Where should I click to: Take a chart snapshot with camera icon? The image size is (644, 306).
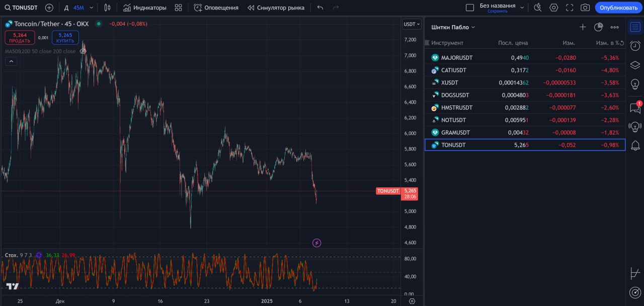pos(585,8)
